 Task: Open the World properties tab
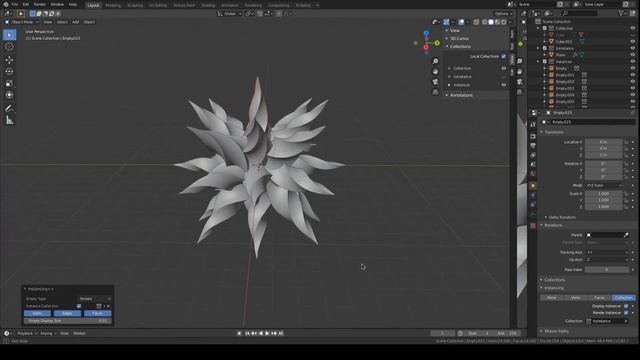point(533,174)
